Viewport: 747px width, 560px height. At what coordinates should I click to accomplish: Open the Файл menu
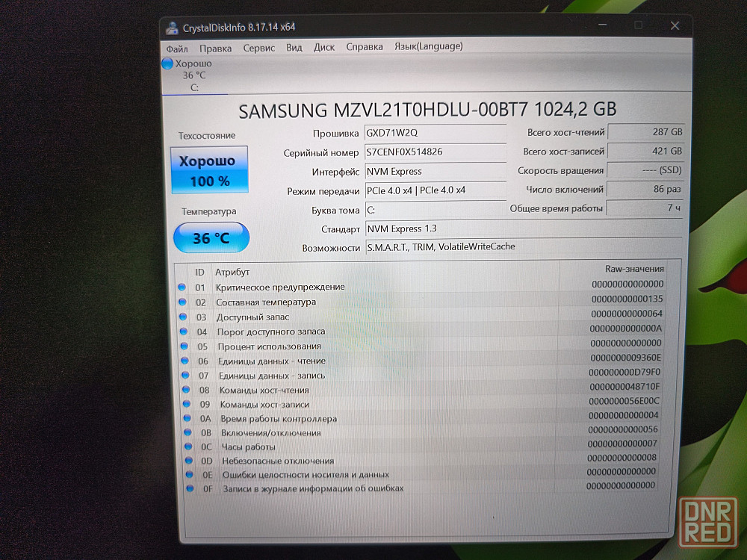(177, 48)
